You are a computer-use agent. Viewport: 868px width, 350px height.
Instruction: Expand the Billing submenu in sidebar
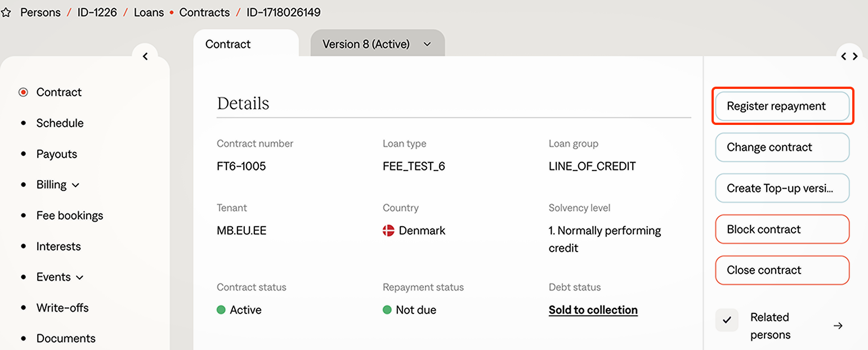click(75, 185)
